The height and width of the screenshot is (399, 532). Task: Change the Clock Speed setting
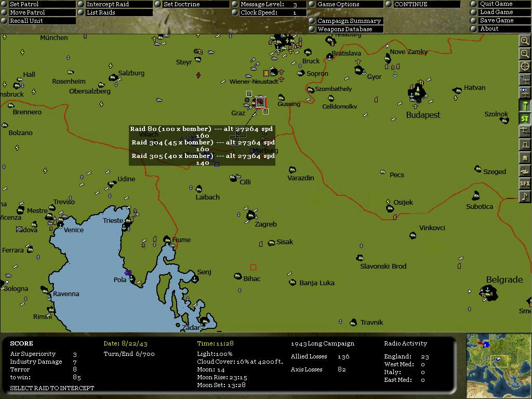pyautogui.click(x=269, y=12)
